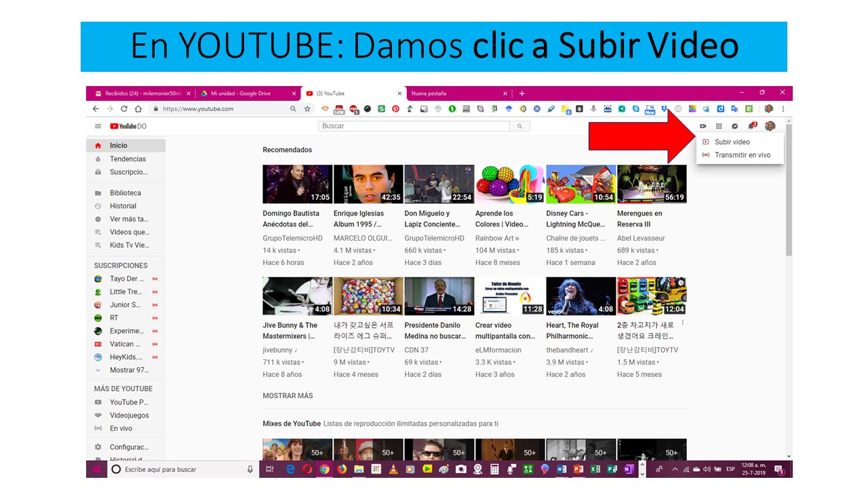The width and height of the screenshot is (868, 488).
Task: Open a new browser tab with the plus button
Action: [521, 94]
